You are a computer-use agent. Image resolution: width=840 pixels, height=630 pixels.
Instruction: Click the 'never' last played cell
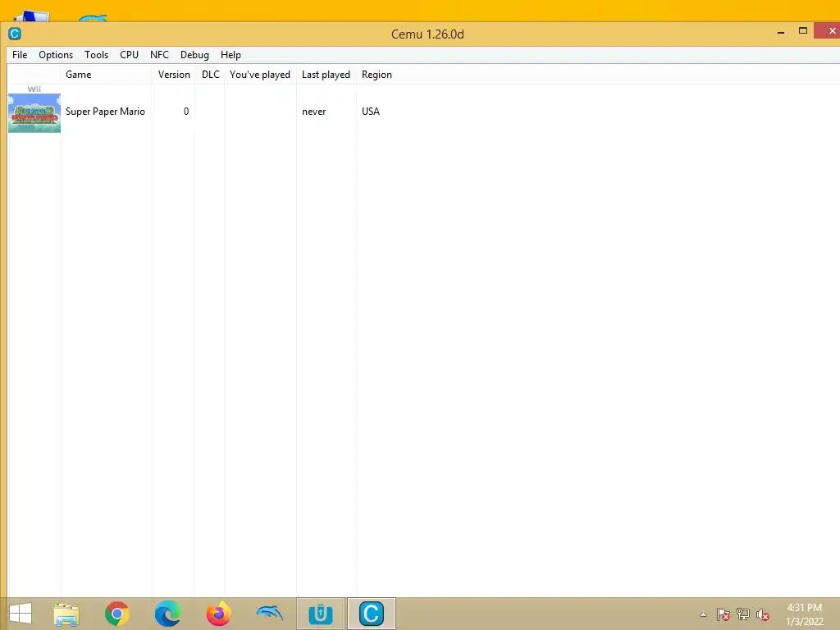coord(314,112)
